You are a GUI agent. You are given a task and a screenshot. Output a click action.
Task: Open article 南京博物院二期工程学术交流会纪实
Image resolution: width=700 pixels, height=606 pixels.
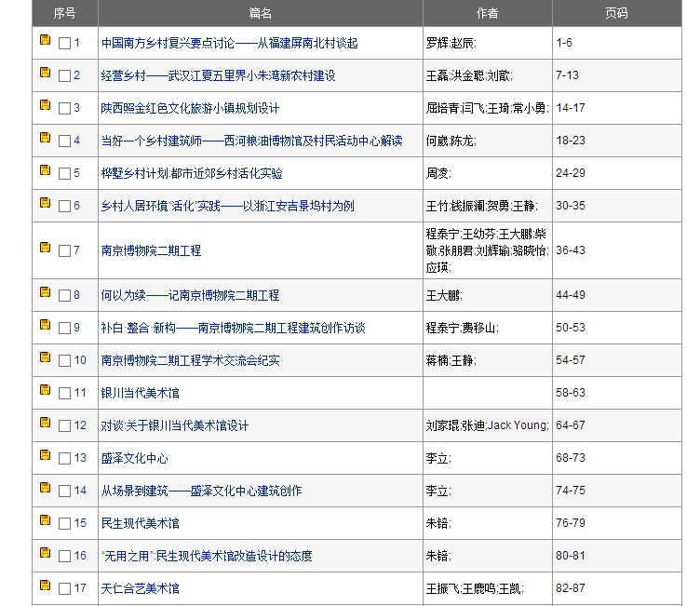click(190, 361)
